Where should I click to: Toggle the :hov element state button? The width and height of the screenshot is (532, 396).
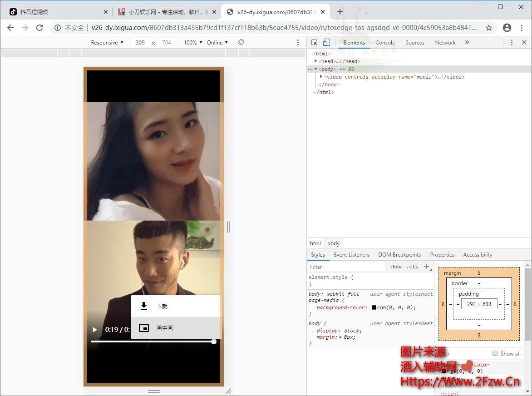pyautogui.click(x=396, y=267)
